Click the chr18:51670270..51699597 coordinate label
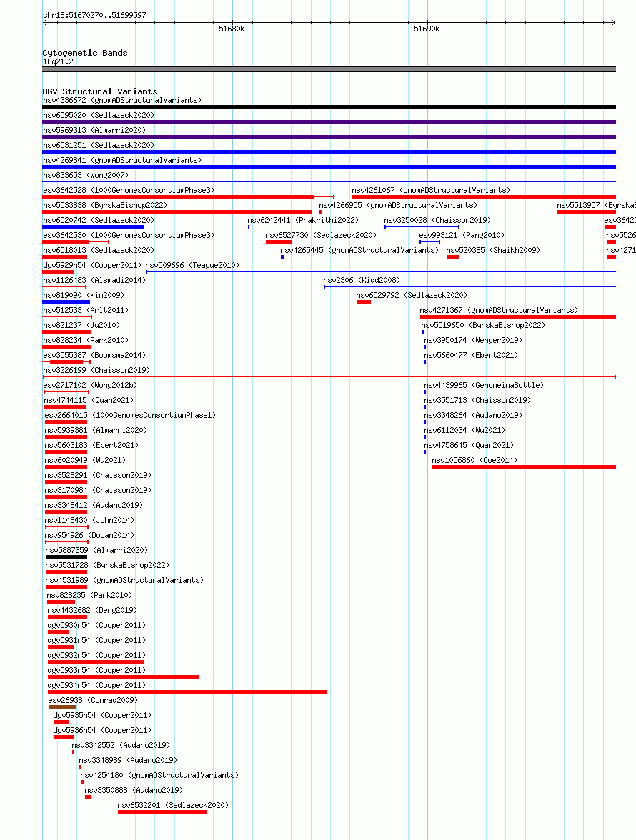Screen dimensions: 636x840 94,15
